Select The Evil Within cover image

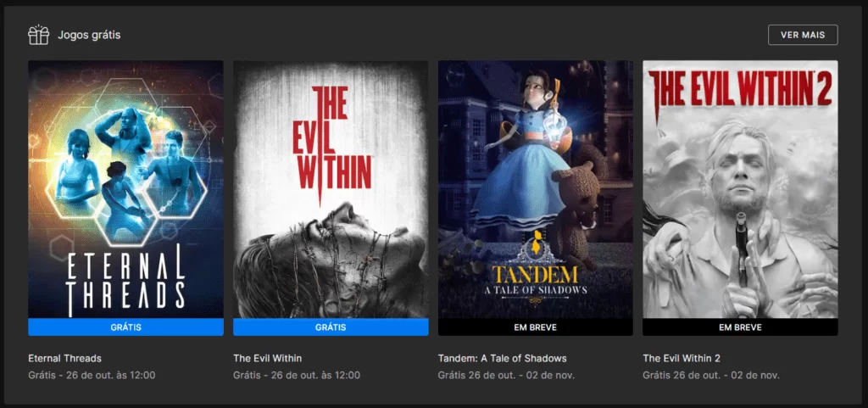coord(331,189)
